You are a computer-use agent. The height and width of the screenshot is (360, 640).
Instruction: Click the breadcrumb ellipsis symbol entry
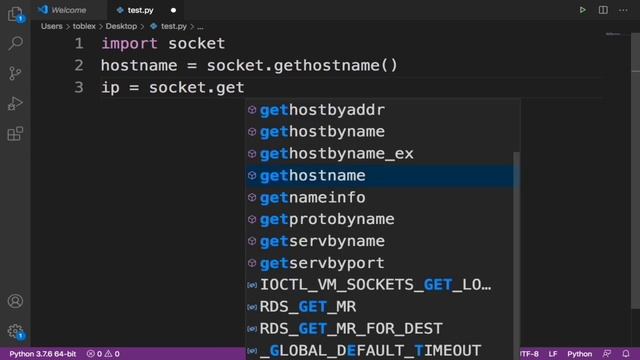click(x=200, y=26)
